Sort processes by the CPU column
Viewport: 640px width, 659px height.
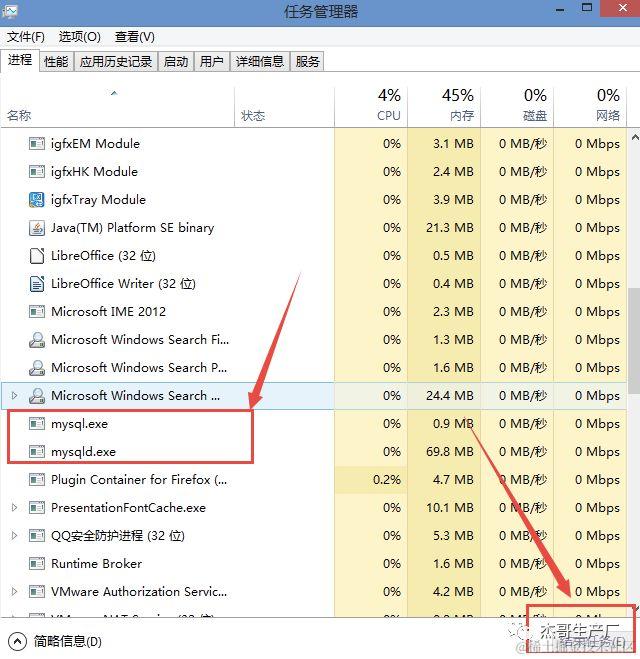(x=371, y=107)
